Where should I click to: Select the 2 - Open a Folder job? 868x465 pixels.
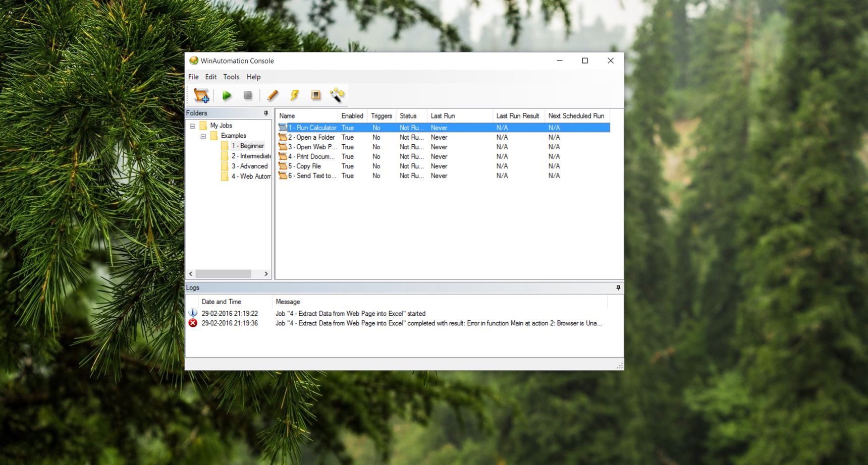pos(444,137)
